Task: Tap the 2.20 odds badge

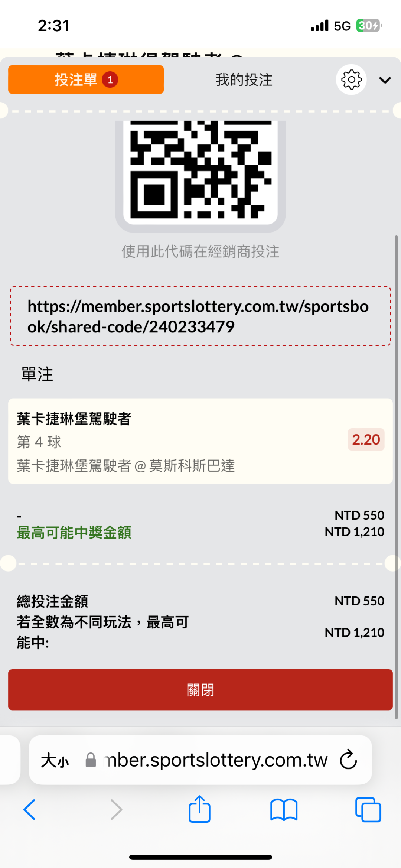Action: [x=366, y=440]
